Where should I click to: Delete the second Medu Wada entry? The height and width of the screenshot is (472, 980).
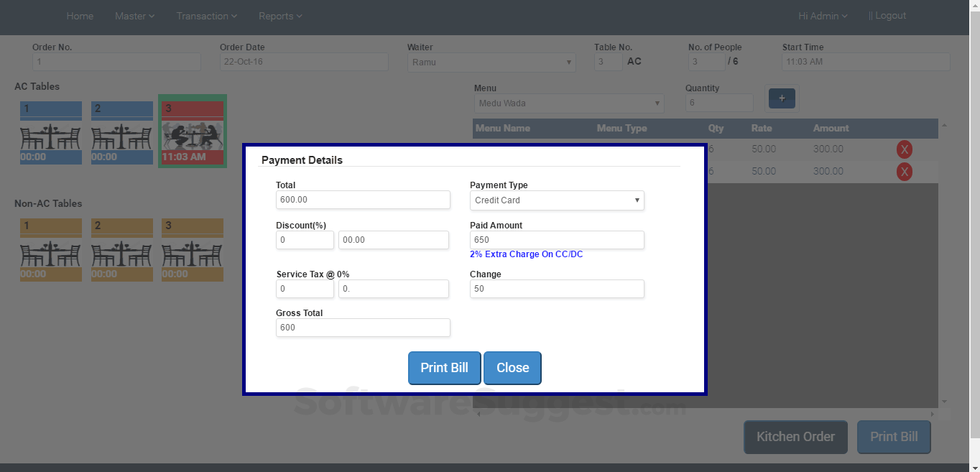point(904,171)
